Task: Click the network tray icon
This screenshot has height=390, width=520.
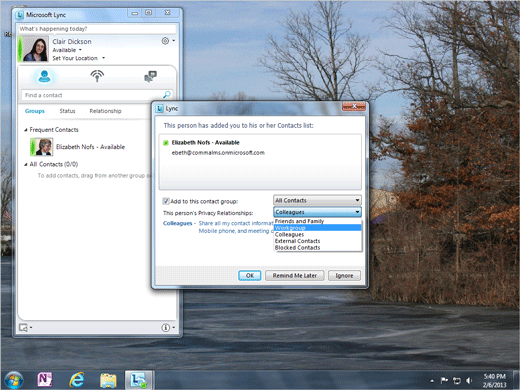Action: pyautogui.click(x=457, y=380)
